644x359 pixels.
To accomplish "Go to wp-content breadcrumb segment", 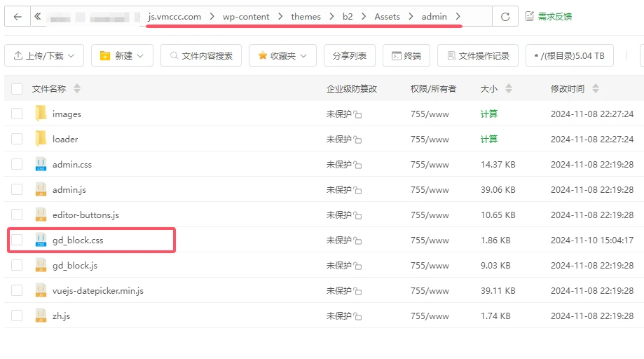I will coord(246,17).
